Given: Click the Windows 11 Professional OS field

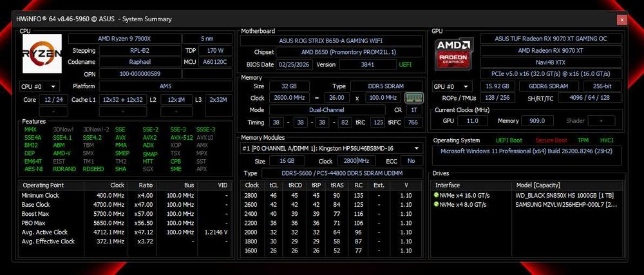Looking at the screenshot, I should 527,155.
